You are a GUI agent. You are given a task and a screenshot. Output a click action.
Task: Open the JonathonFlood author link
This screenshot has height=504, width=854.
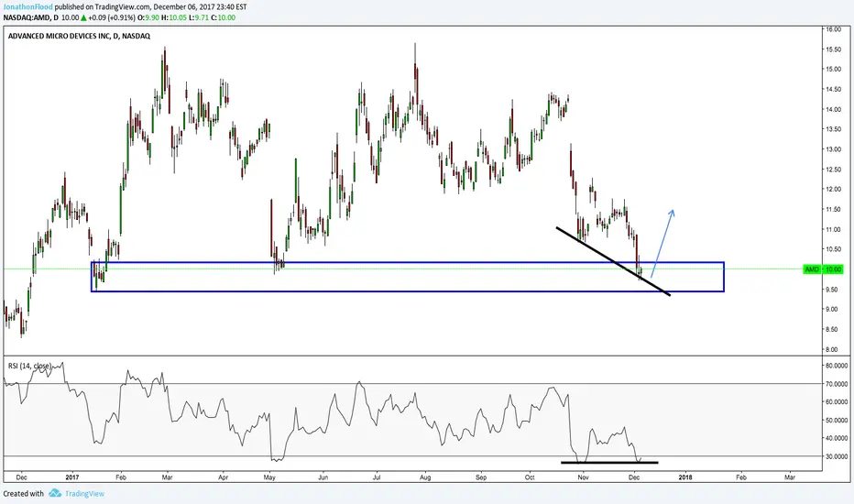(x=27, y=7)
